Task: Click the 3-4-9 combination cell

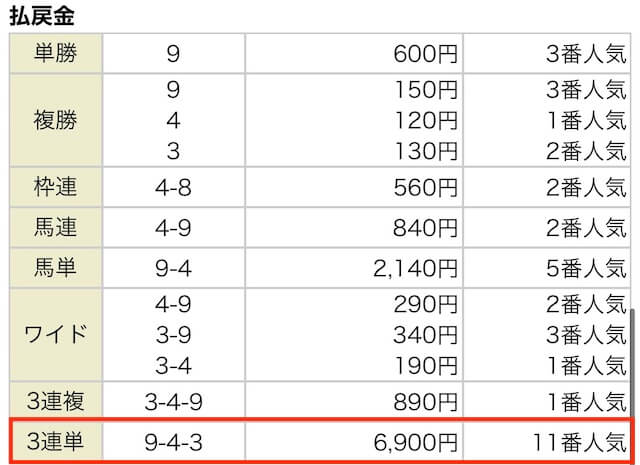Action: coord(174,400)
